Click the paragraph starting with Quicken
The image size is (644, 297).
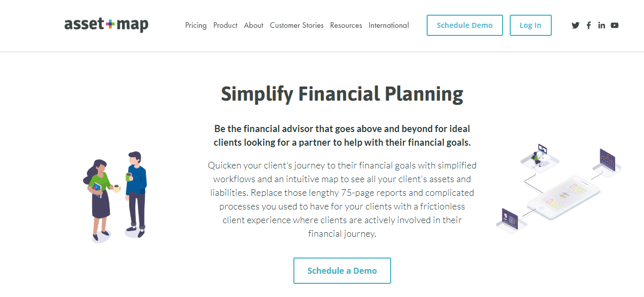pyautogui.click(x=342, y=199)
